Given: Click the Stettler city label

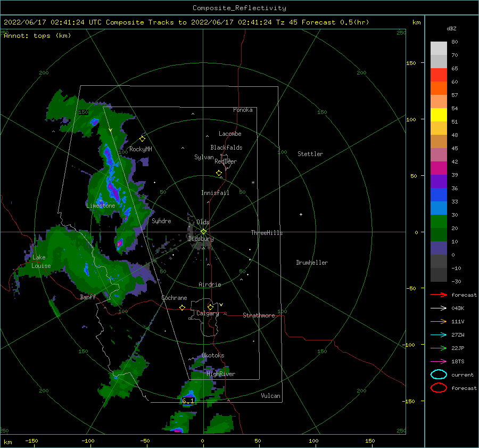Looking at the screenshot, I should (310, 154).
